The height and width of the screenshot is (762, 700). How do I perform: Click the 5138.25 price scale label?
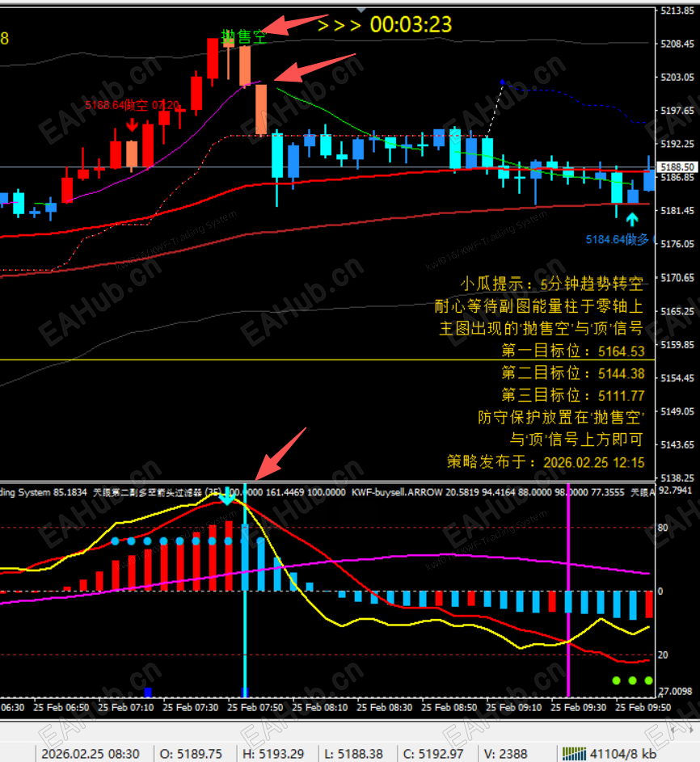pos(677,478)
